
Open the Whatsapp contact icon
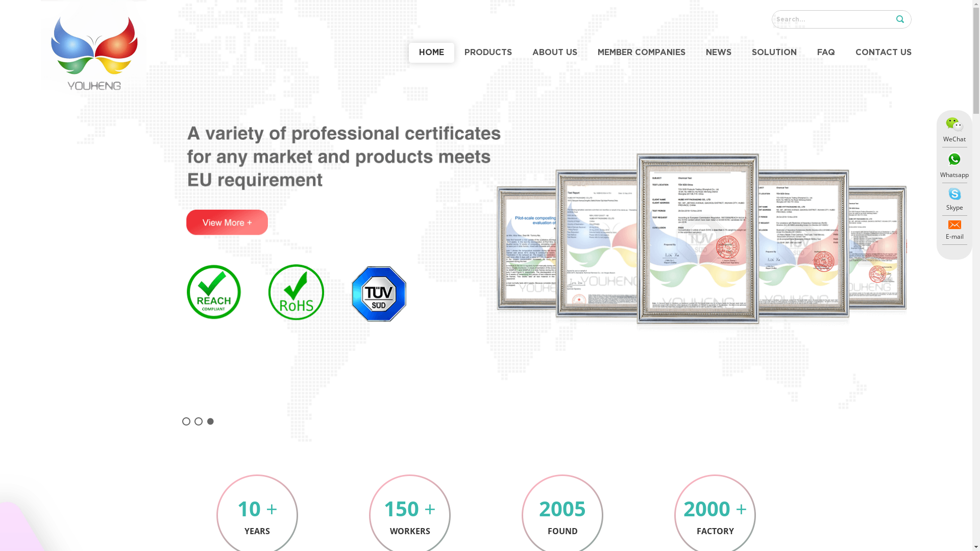point(954,160)
